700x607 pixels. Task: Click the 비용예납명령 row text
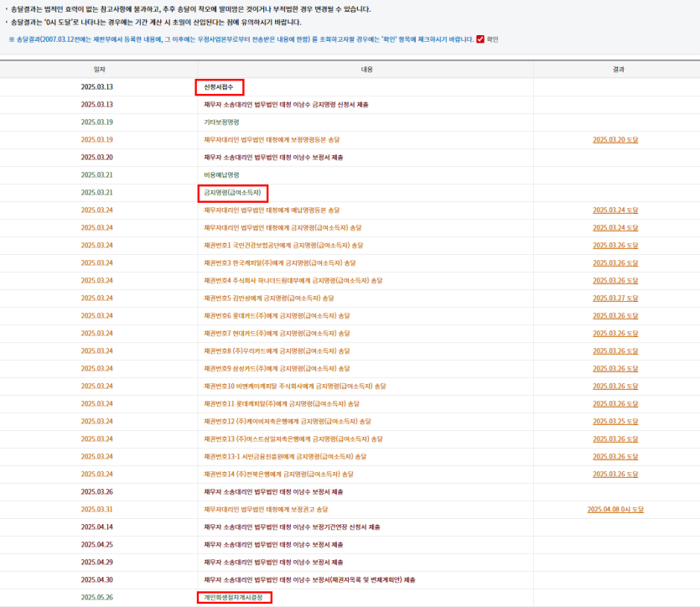[221, 175]
